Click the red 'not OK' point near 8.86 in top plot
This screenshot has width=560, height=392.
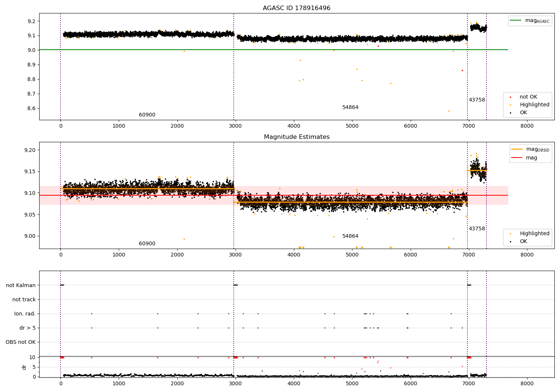pos(462,70)
